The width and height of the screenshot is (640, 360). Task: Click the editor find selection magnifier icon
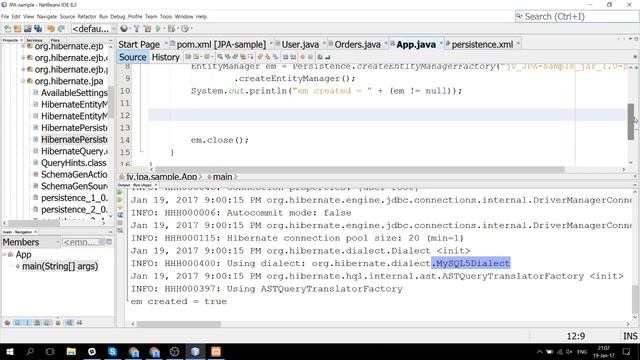tap(220, 57)
